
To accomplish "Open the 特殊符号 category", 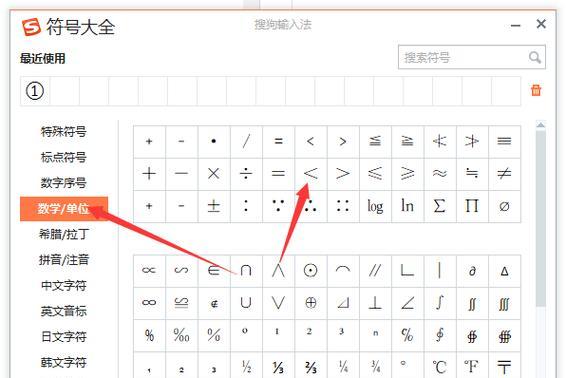I will (x=64, y=131).
